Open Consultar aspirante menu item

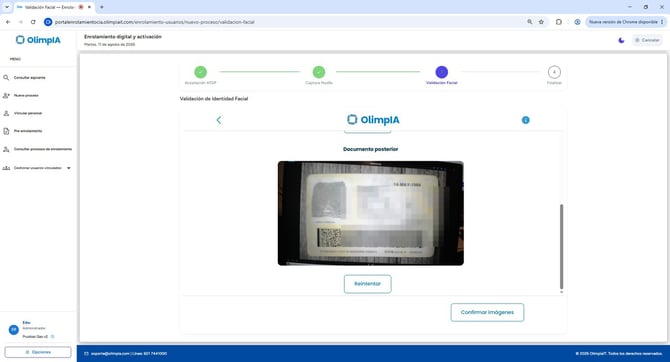coord(29,78)
